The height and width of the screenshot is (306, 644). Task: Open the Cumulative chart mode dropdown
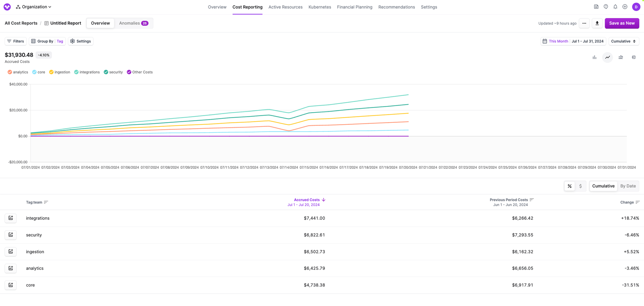(x=623, y=41)
